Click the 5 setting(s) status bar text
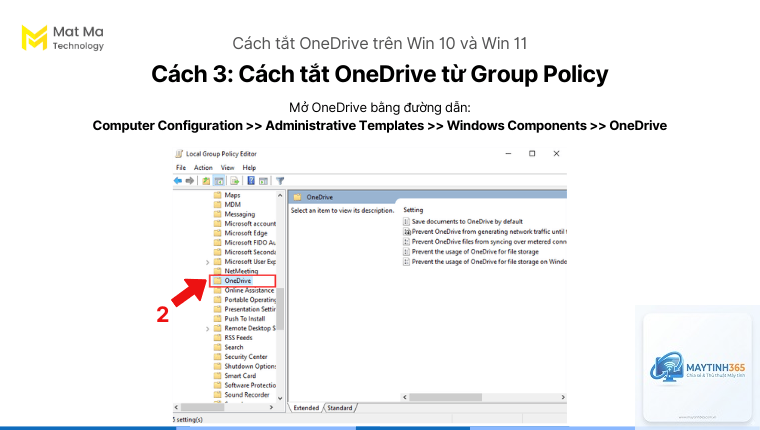Screen dimensions: 760x430 pos(188,419)
